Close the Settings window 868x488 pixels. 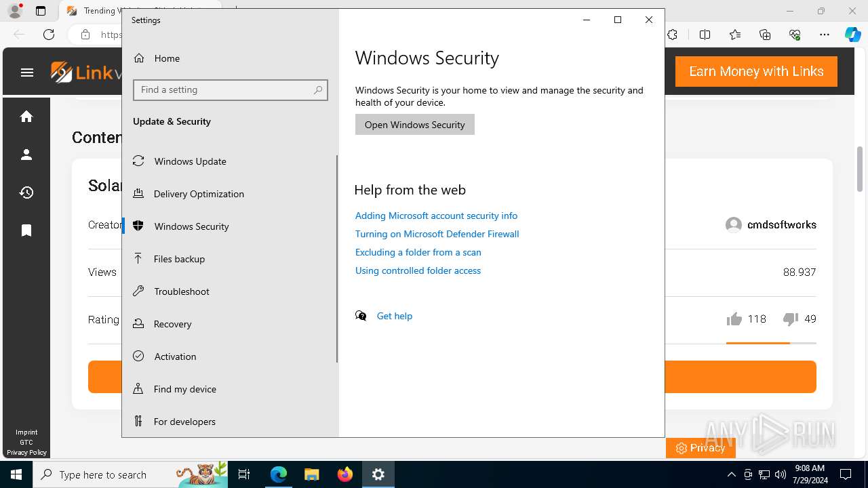pyautogui.click(x=649, y=20)
